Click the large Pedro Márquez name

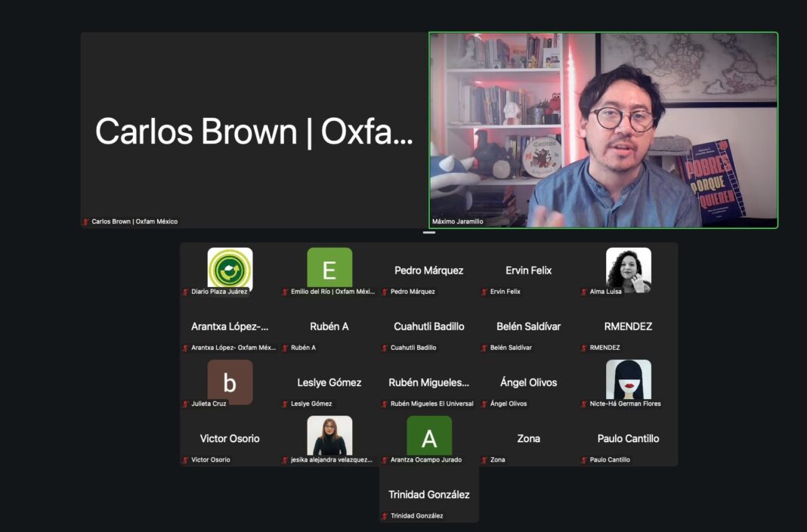point(428,271)
